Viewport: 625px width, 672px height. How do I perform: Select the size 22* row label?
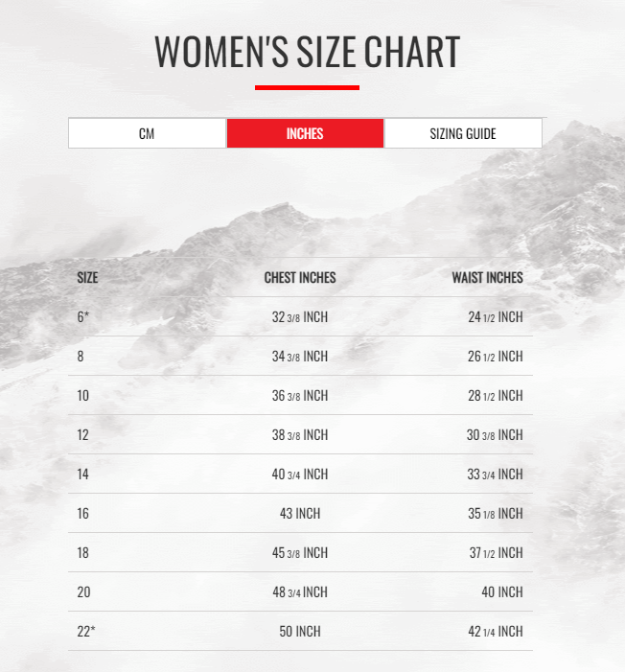pyautogui.click(x=85, y=632)
